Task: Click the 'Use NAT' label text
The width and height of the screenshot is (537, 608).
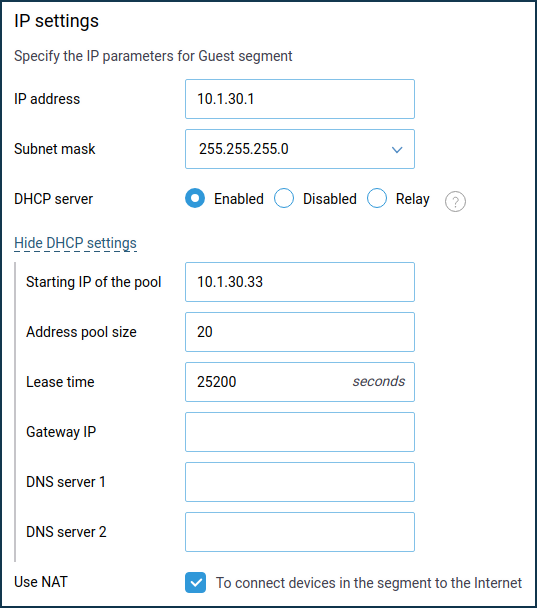Action: pos(41,582)
